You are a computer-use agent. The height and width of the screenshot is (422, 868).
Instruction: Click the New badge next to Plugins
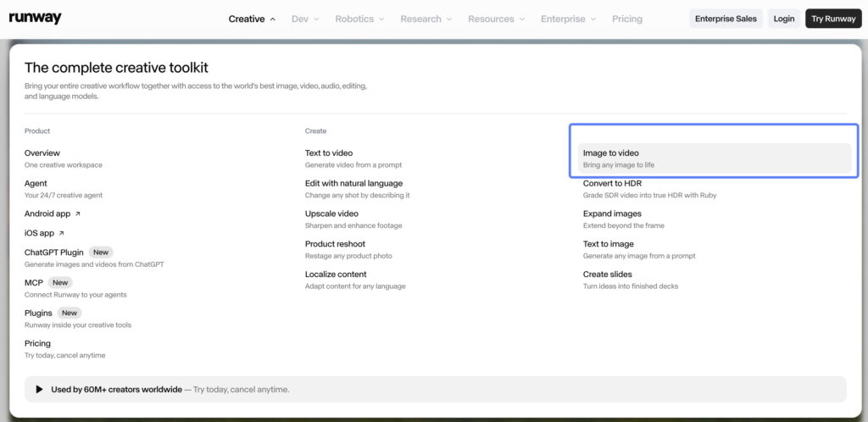(70, 314)
